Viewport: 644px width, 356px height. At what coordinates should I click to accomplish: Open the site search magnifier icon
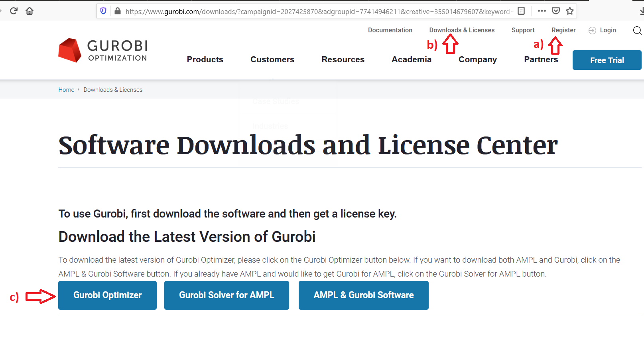click(x=637, y=30)
